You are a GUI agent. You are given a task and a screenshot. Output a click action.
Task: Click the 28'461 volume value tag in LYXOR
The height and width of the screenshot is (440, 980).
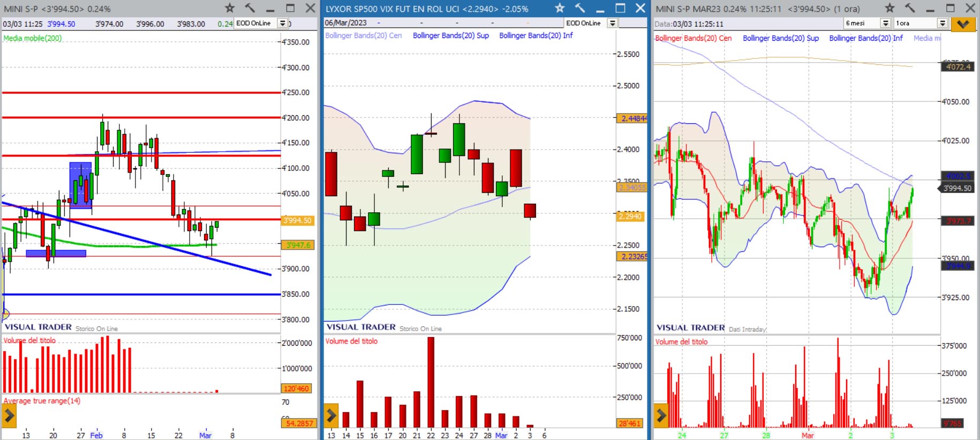tap(630, 423)
